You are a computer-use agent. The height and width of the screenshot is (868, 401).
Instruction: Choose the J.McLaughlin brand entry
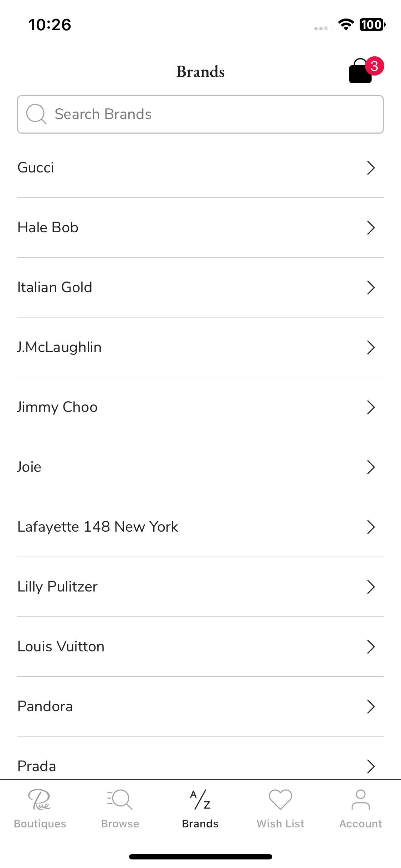coord(200,347)
